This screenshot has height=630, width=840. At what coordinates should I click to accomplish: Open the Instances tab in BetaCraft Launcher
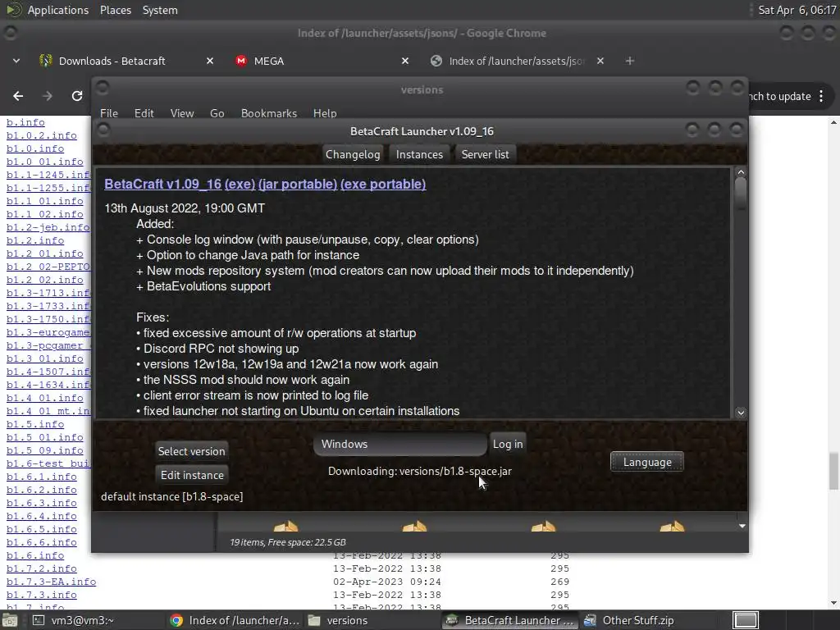click(x=419, y=154)
